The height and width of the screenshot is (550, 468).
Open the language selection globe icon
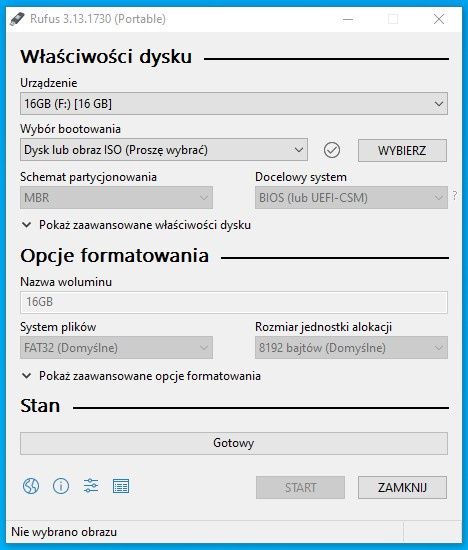click(x=31, y=486)
